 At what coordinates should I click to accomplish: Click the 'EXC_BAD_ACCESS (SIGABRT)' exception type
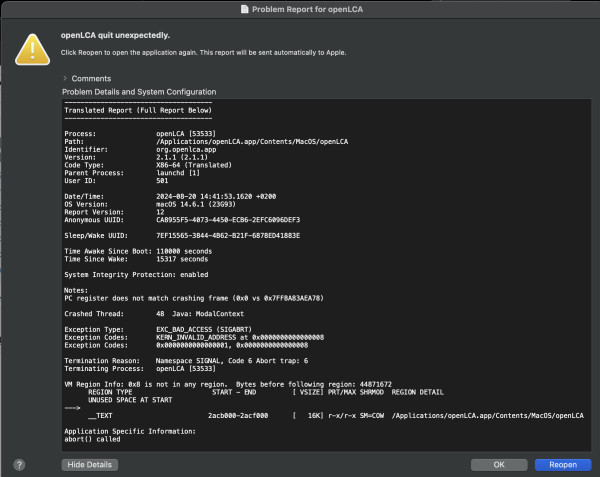(204, 329)
